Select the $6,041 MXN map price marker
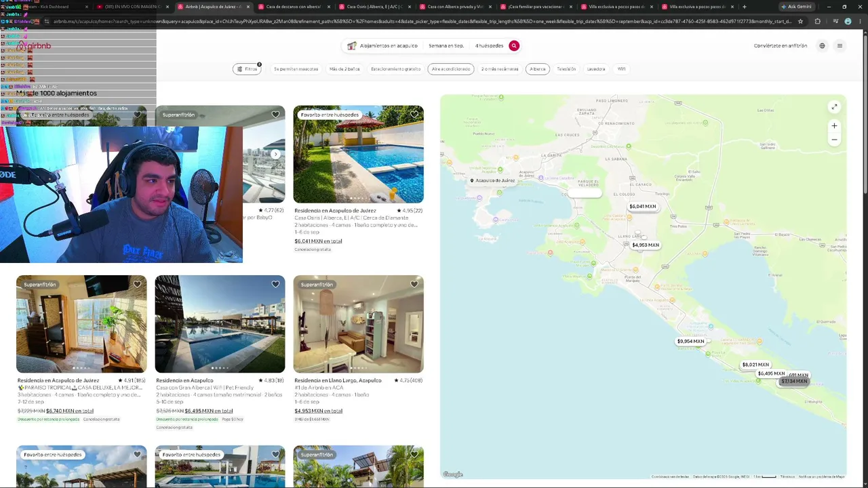Image resolution: width=868 pixels, height=488 pixels. 643,207
